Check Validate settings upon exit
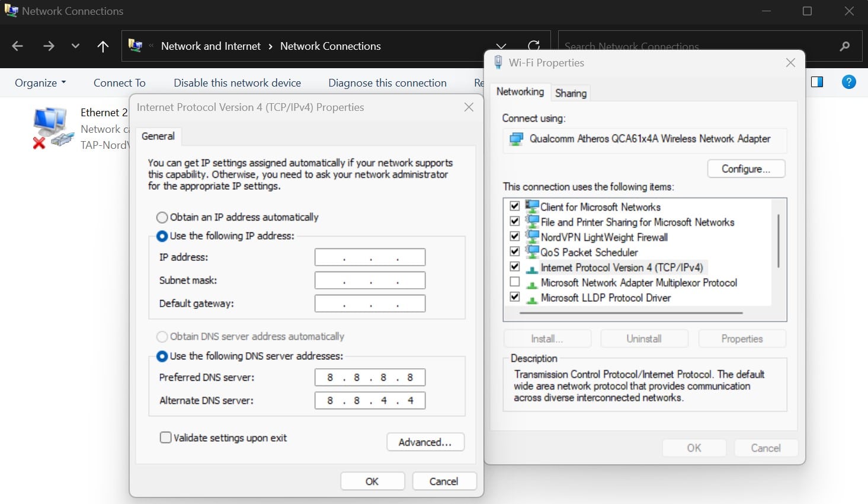The width and height of the screenshot is (868, 504). click(x=166, y=438)
